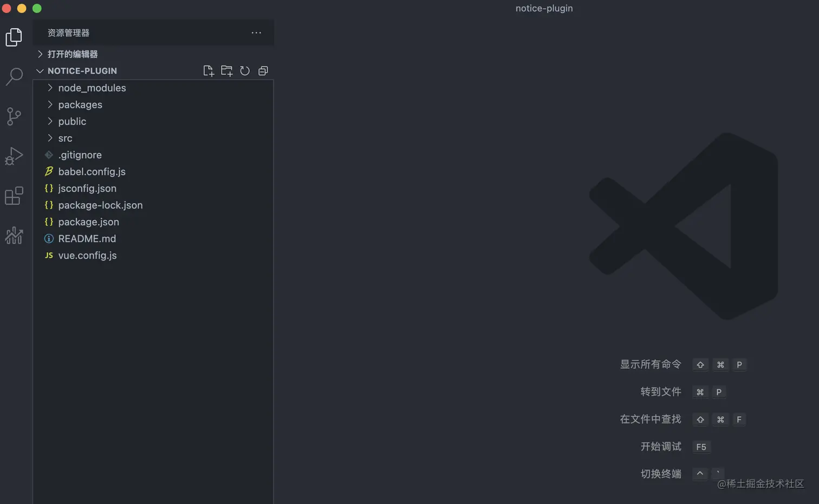This screenshot has height=504, width=819.
Task: Open the explorer more actions menu
Action: (x=256, y=32)
